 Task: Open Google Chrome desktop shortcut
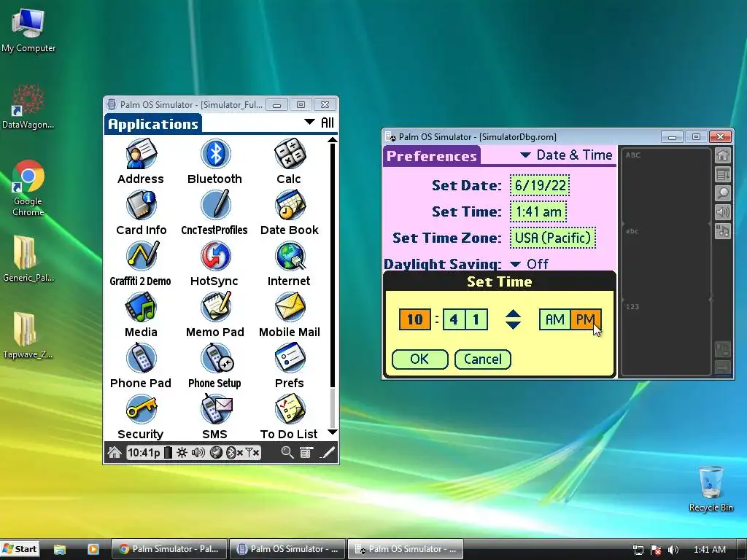pyautogui.click(x=28, y=188)
